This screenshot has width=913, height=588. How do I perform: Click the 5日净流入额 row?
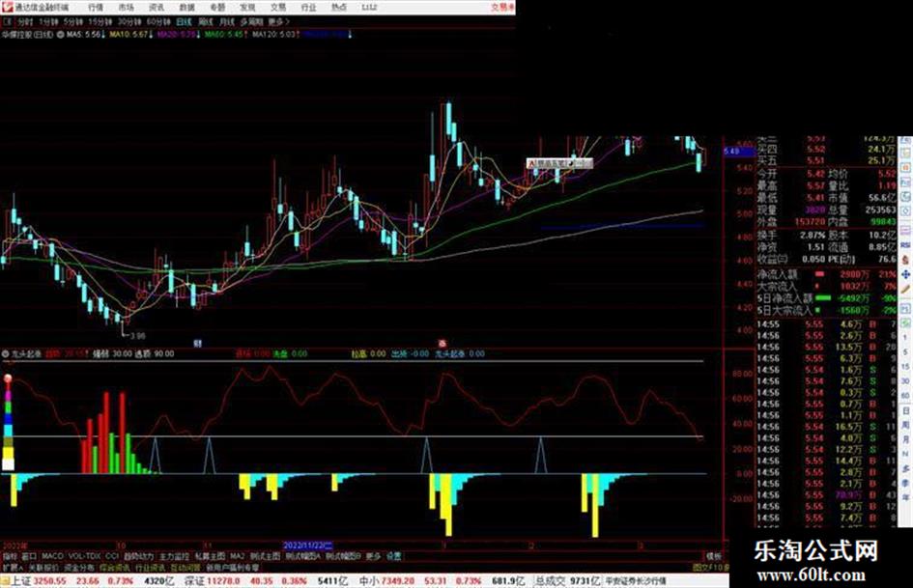826,298
